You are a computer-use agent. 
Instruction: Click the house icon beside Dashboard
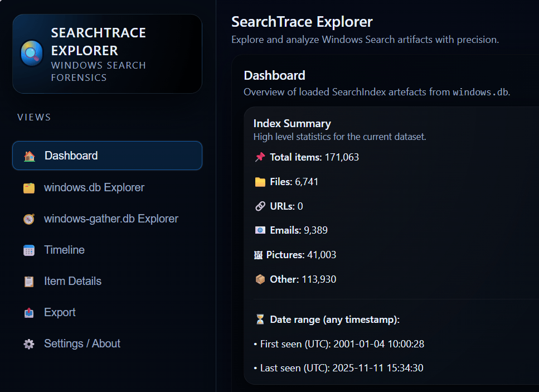(30, 156)
